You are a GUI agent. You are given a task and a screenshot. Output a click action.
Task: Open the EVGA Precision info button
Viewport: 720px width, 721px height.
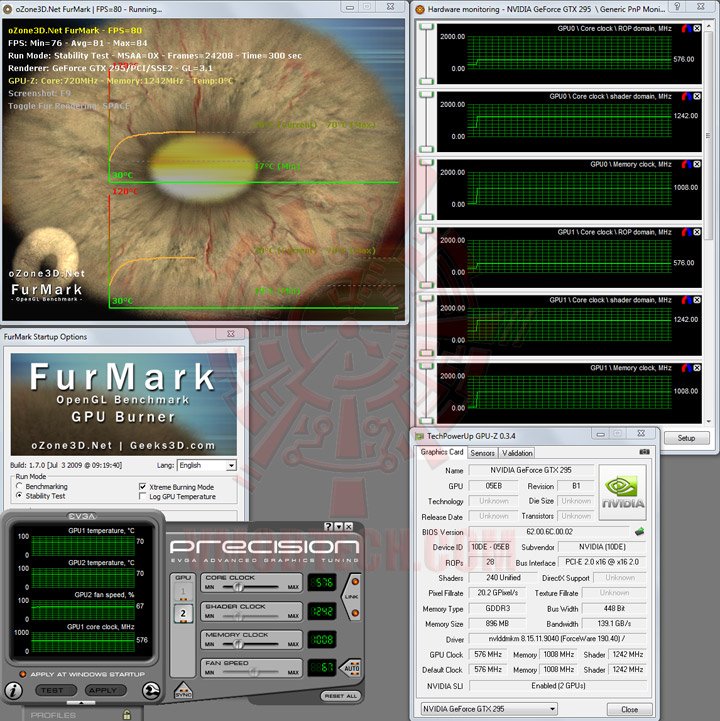pos(14,690)
